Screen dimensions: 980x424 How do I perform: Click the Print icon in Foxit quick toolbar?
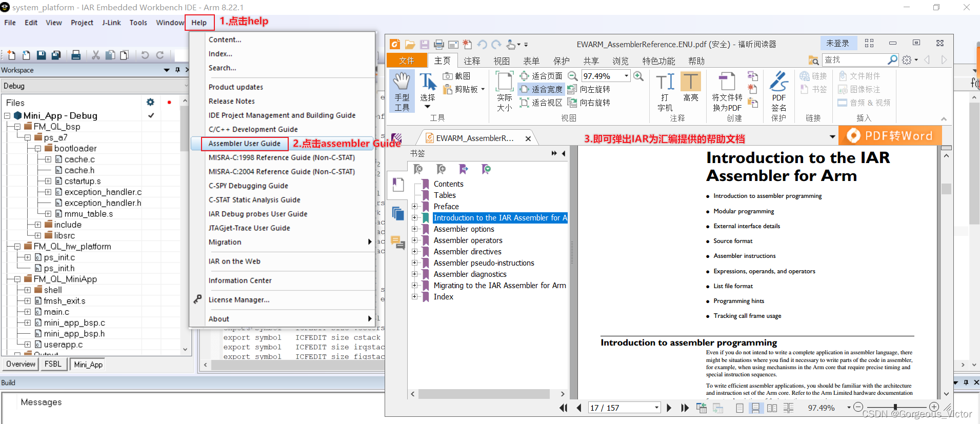[439, 45]
